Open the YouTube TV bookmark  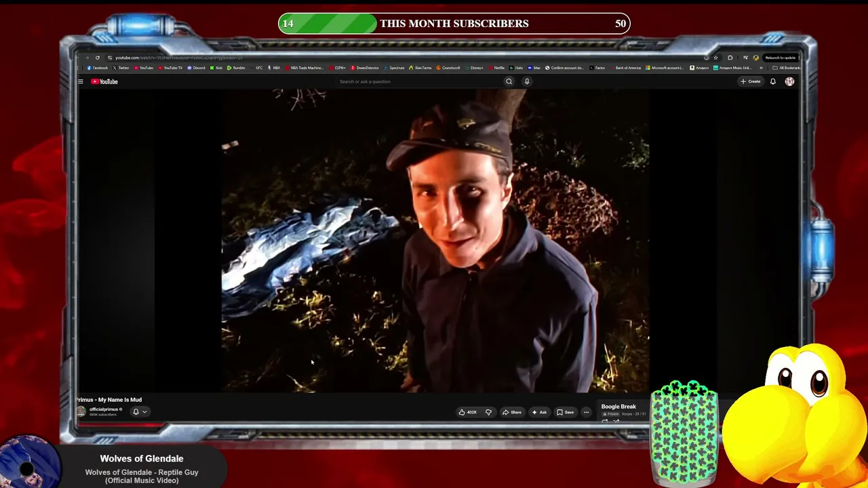[x=170, y=68]
